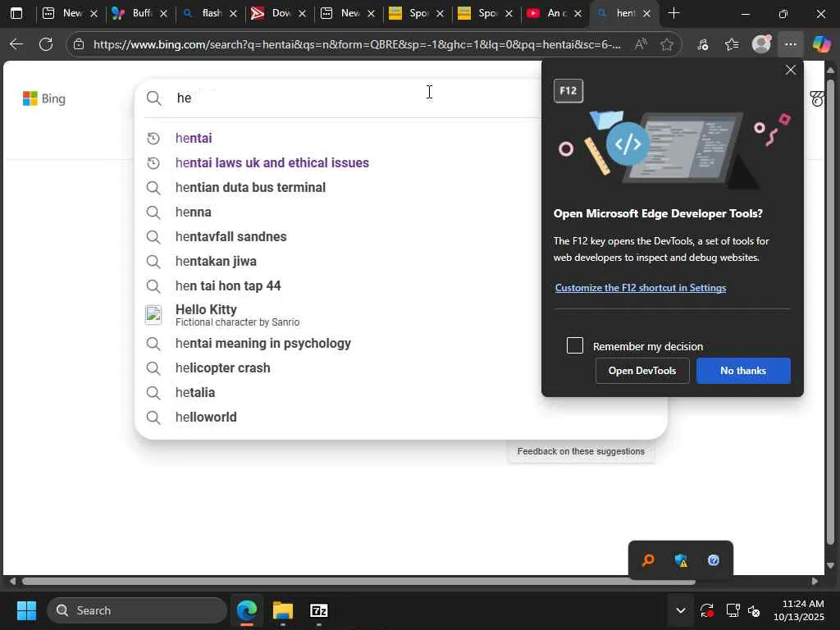Click the Bing logo

[44, 98]
